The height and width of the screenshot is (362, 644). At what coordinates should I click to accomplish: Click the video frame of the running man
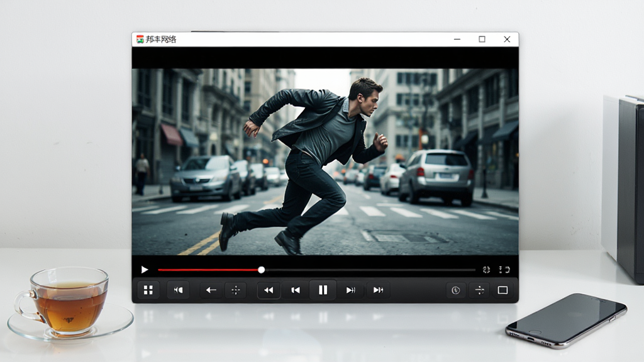325,162
